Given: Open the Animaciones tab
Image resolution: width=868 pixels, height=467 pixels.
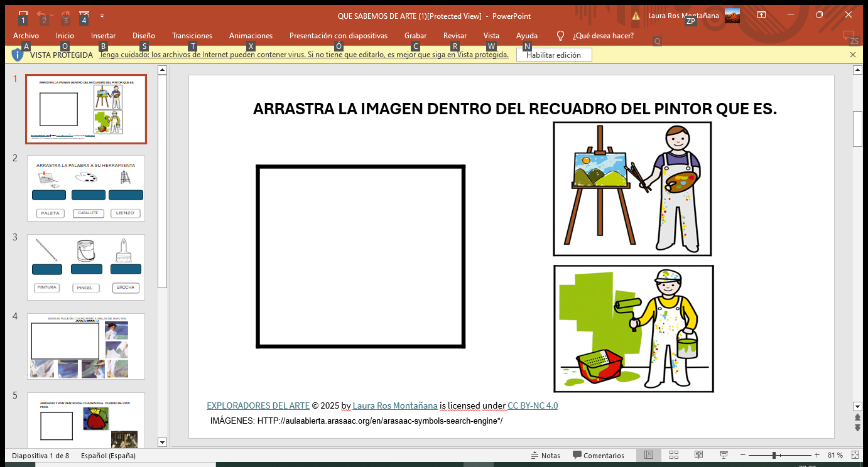Looking at the screenshot, I should point(251,36).
